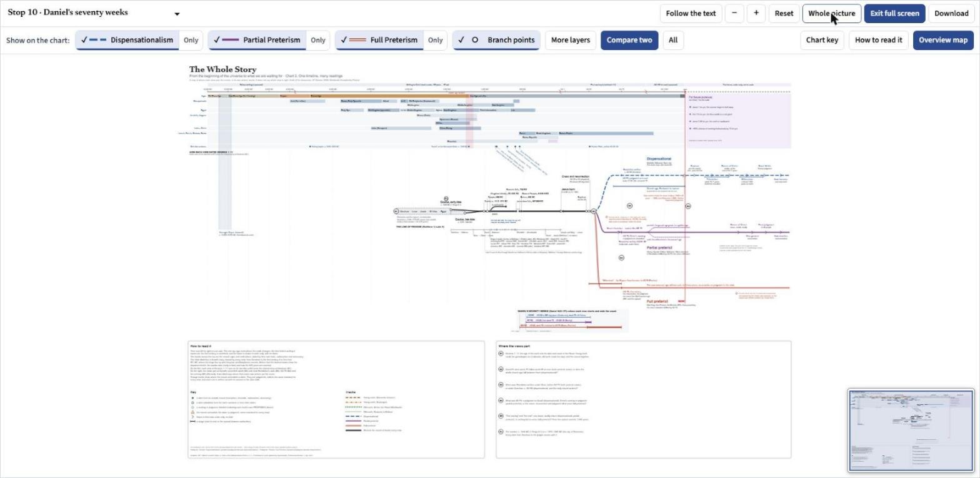Toggle the Dispensationalism layer
This screenshot has width=980, height=478.
(127, 40)
